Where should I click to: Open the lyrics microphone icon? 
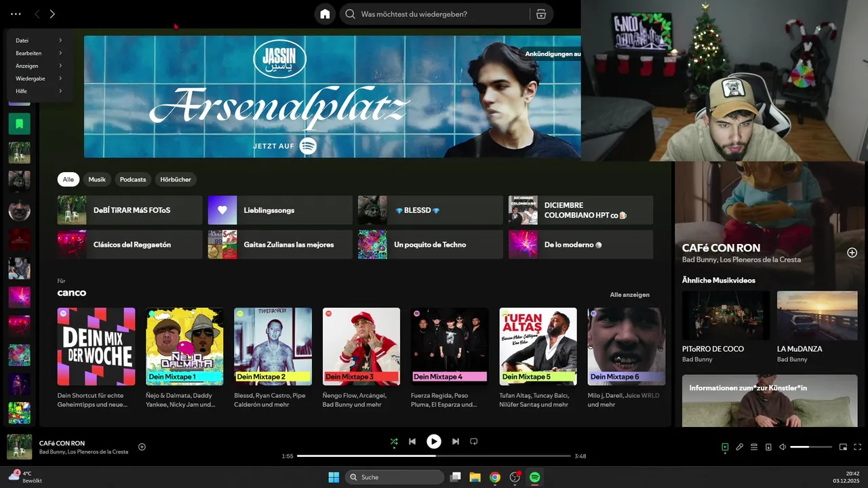pos(740,447)
